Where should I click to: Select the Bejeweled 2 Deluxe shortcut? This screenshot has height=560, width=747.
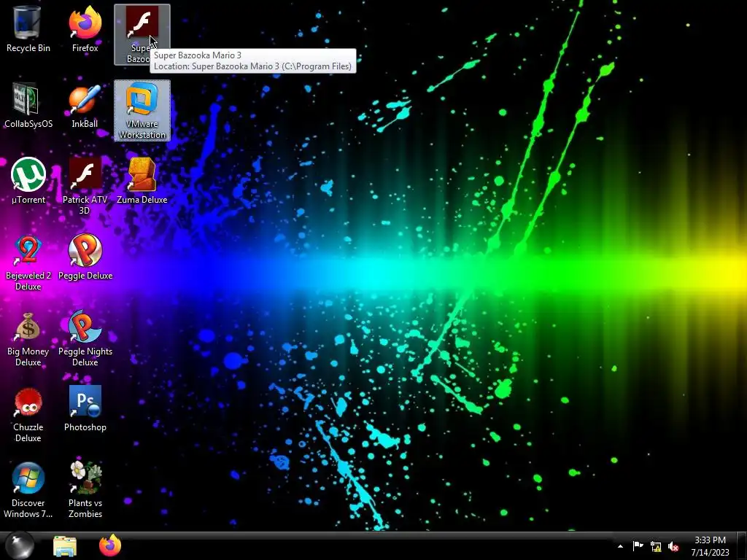click(28, 262)
